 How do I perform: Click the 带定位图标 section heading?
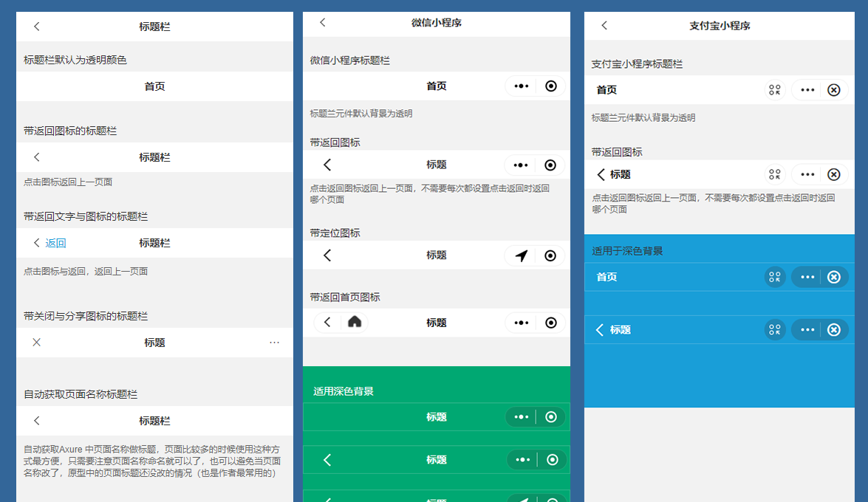(x=335, y=233)
